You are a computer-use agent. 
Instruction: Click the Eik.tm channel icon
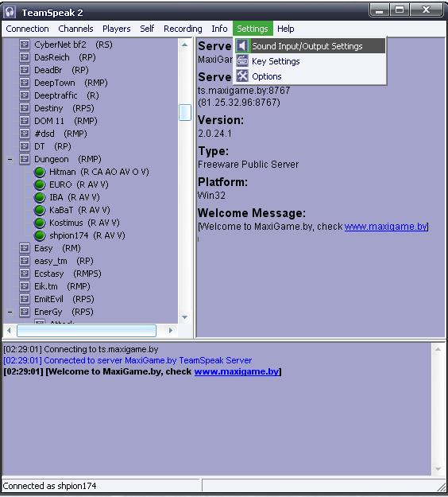tap(25, 286)
